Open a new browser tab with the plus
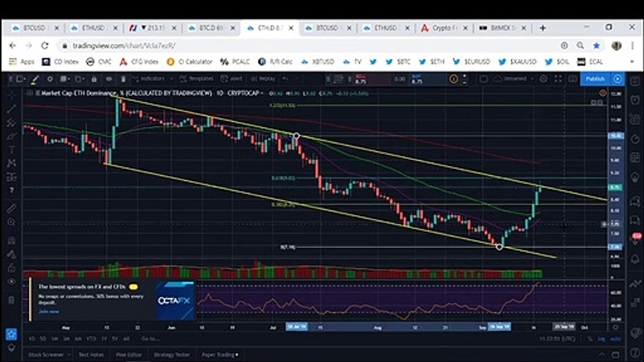Screen dimensions: 644x362 click(x=542, y=28)
